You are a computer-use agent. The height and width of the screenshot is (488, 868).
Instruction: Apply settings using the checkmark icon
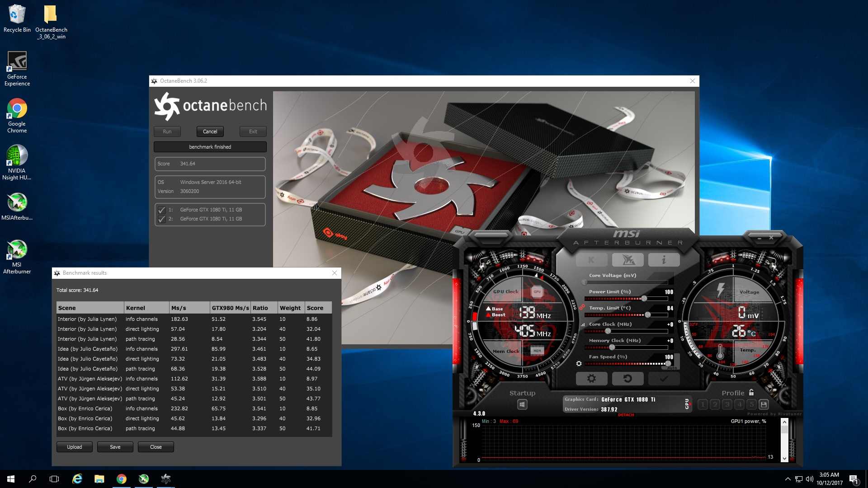[663, 378]
